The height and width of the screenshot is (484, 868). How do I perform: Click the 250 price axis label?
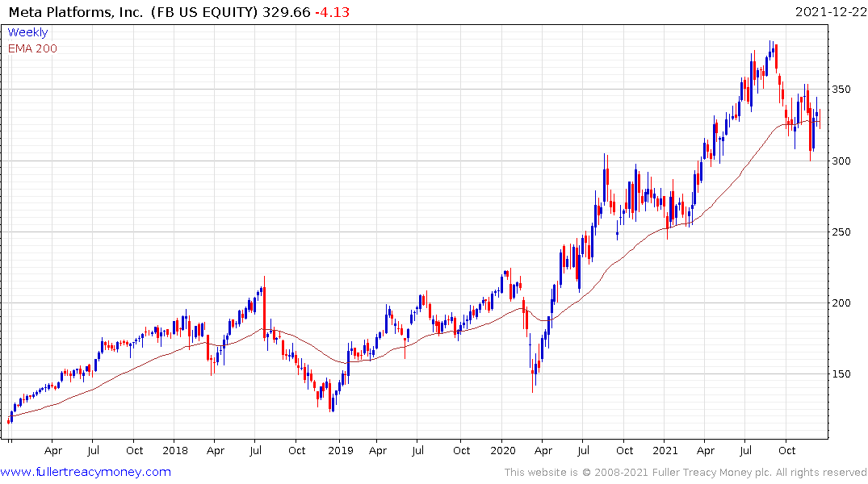841,232
